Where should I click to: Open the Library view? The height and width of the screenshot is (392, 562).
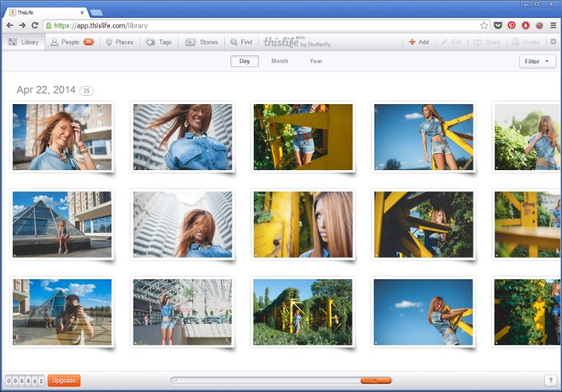[x=23, y=42]
